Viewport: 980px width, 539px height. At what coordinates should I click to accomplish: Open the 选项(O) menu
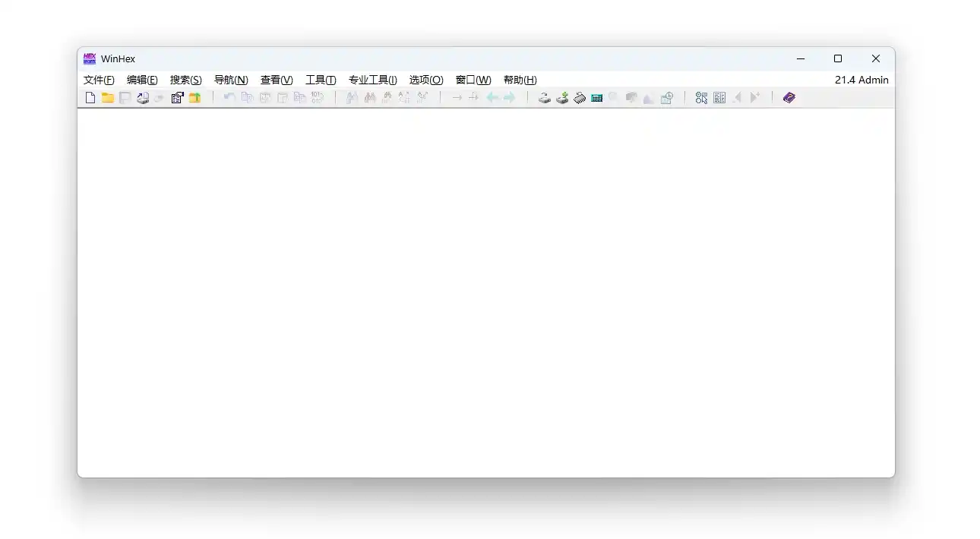(426, 80)
